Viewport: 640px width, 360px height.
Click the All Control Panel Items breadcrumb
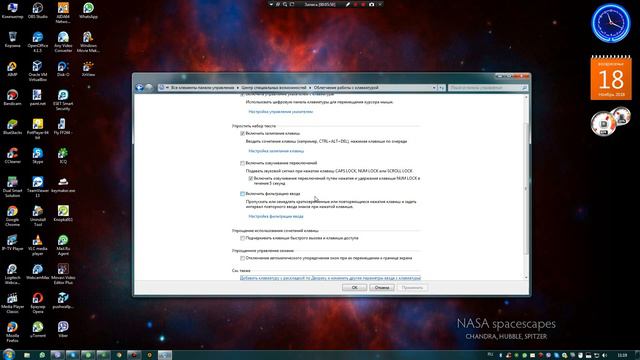click(202, 88)
